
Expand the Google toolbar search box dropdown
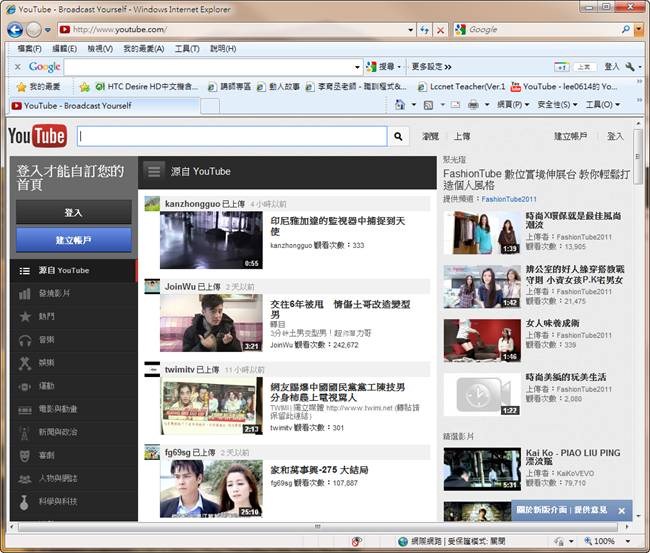357,67
